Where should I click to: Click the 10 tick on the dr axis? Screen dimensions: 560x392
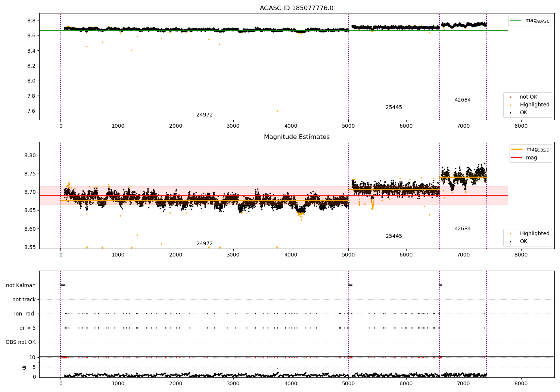pyautogui.click(x=32, y=358)
